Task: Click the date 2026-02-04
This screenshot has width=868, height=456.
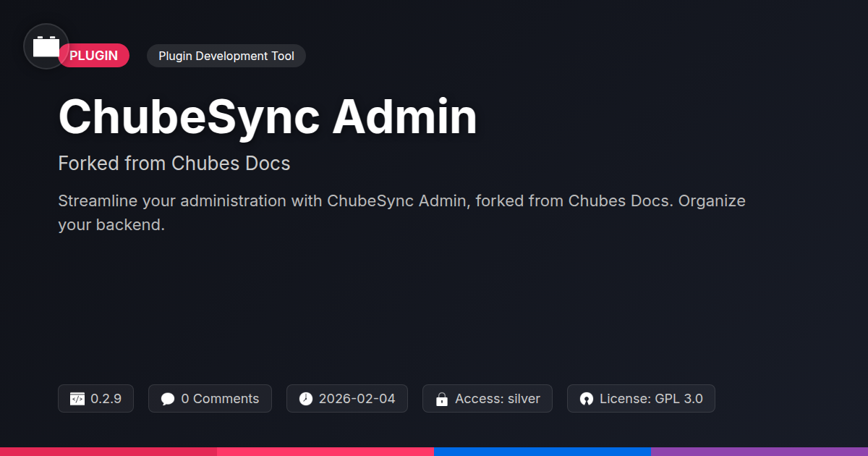Action: [x=357, y=399]
